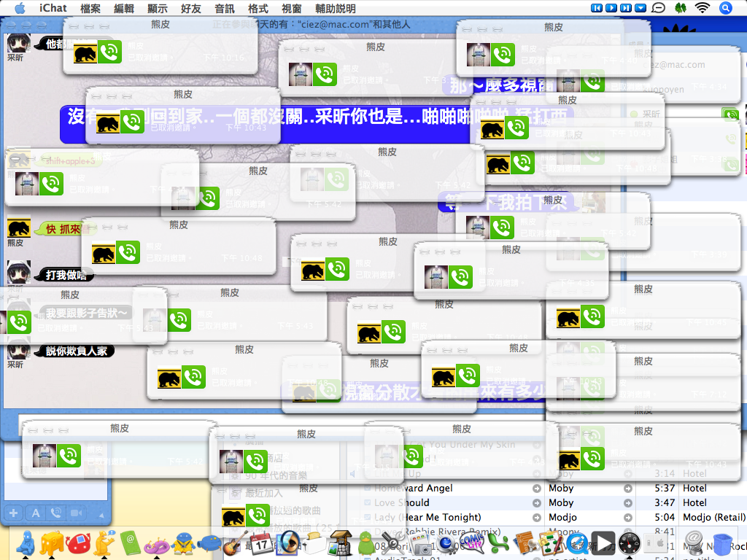
Task: Open the Trash in Dock
Action: point(723,544)
